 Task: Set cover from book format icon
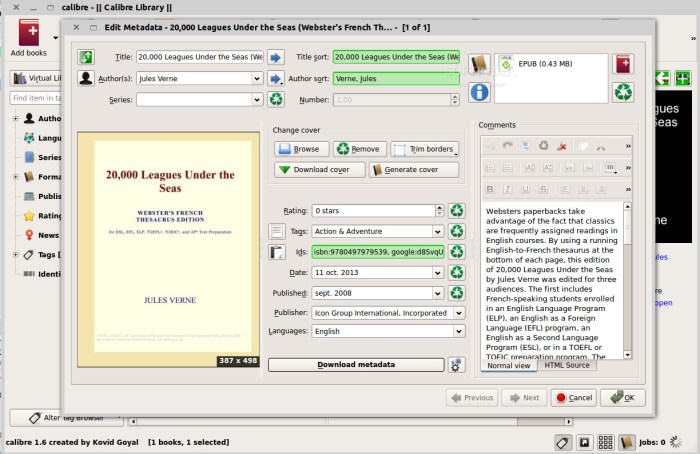(x=479, y=64)
